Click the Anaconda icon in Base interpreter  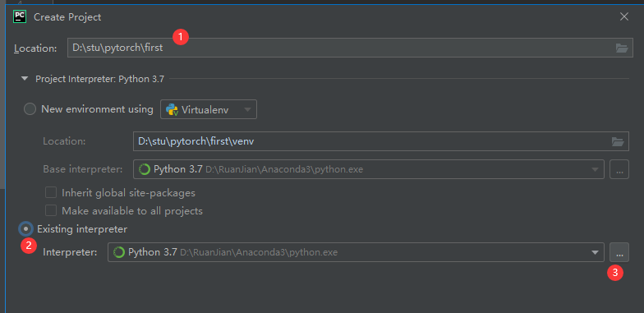click(x=145, y=169)
